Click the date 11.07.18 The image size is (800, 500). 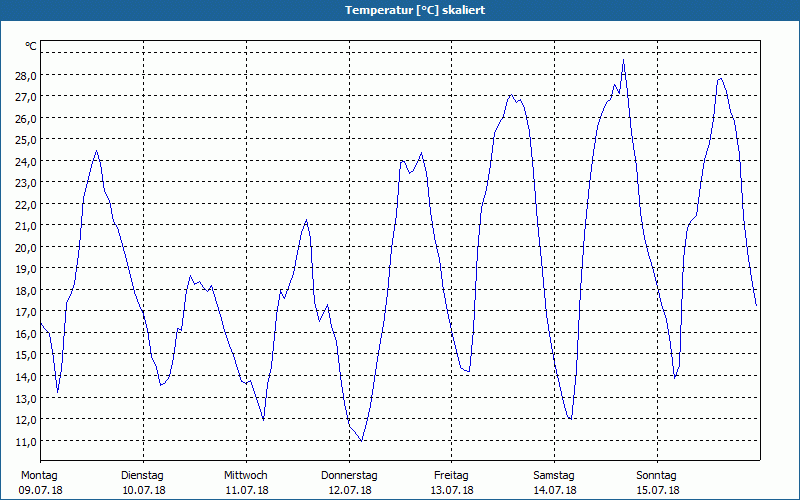click(x=247, y=490)
